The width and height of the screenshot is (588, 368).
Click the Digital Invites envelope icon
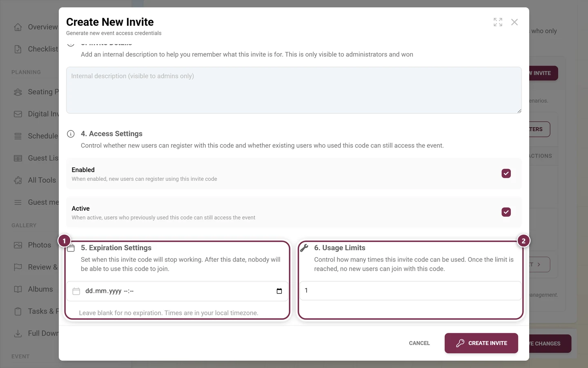coord(18,114)
